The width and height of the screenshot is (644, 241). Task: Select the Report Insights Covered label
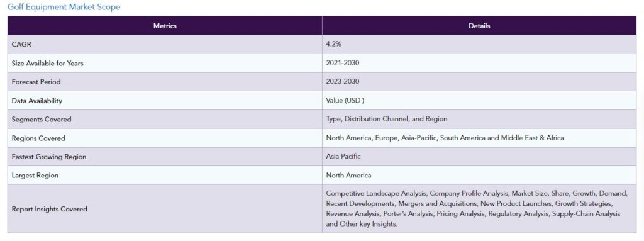click(49, 209)
